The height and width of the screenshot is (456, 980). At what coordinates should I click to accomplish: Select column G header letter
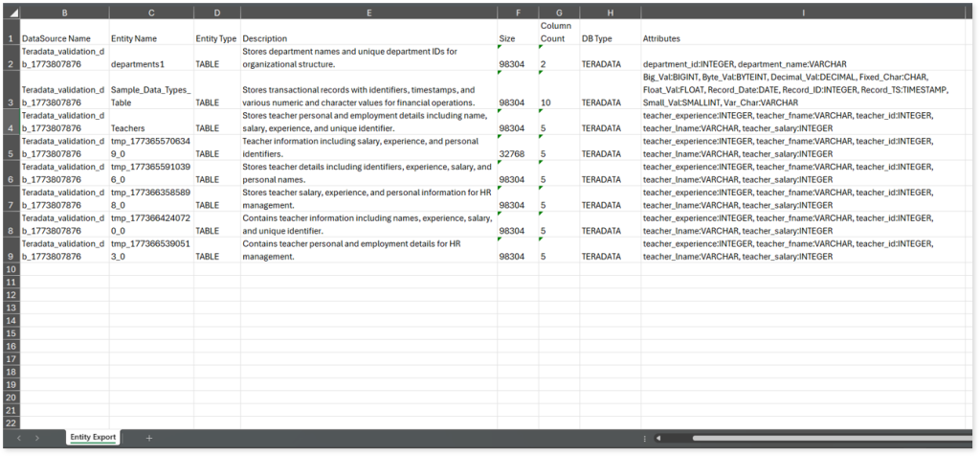pyautogui.click(x=558, y=12)
